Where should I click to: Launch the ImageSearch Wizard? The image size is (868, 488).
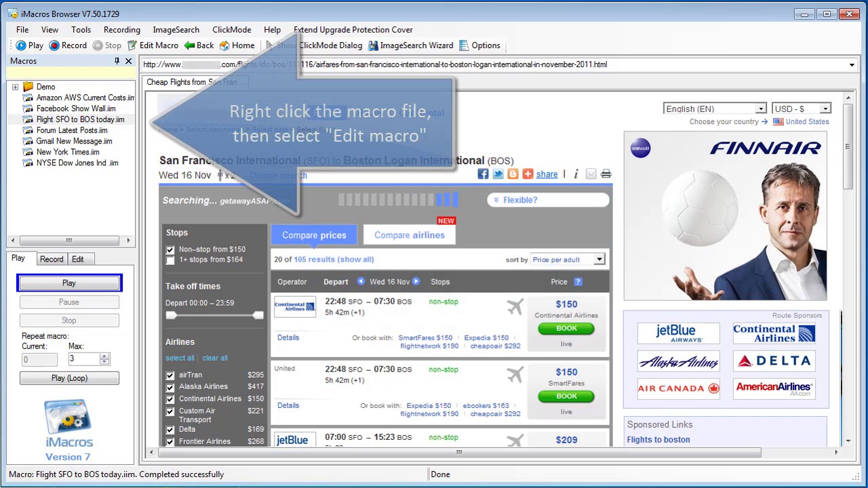click(x=410, y=45)
